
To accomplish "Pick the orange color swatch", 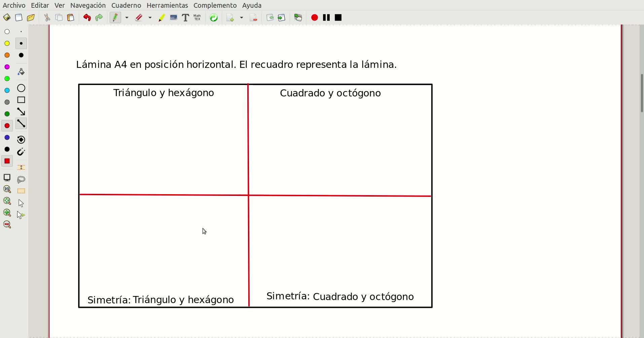I will (x=7, y=55).
